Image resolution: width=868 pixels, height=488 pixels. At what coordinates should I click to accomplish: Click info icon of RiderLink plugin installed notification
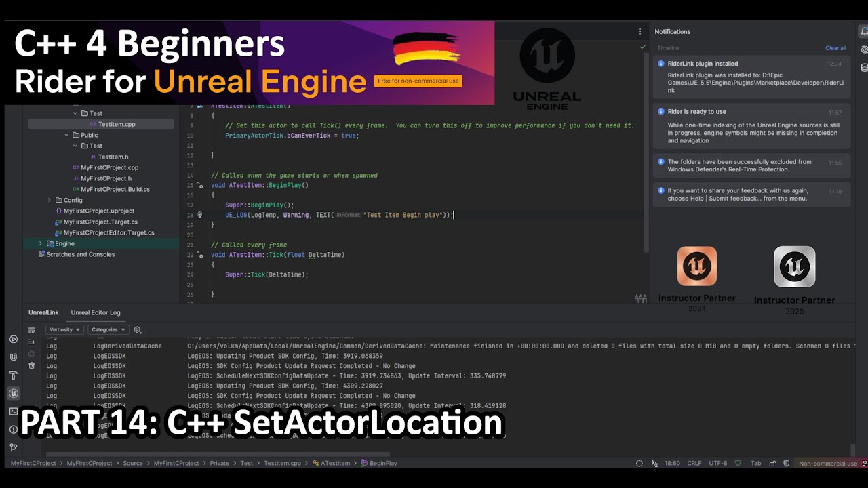tap(661, 64)
